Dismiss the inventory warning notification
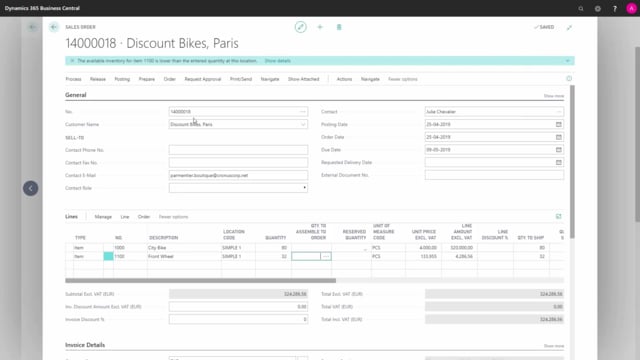 pos(72,61)
